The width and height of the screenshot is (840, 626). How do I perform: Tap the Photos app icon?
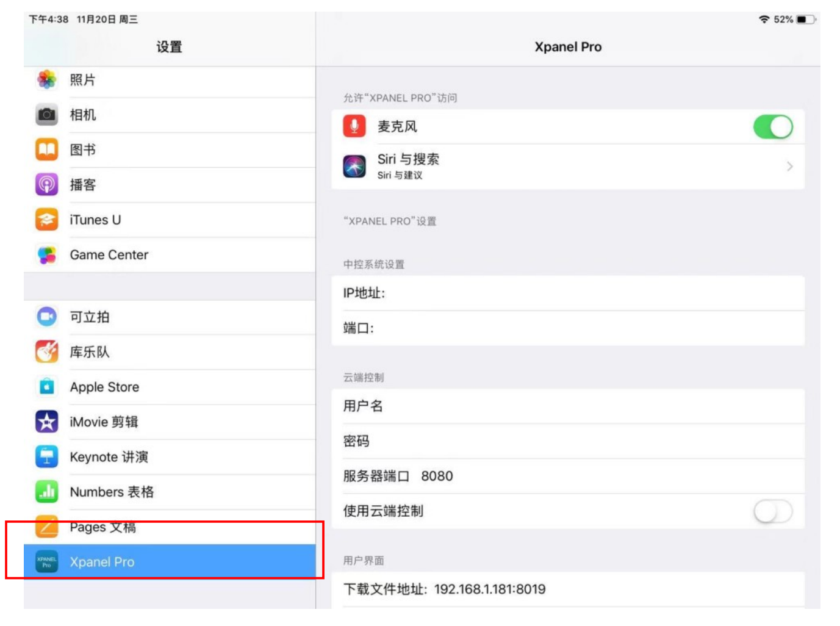[x=47, y=80]
